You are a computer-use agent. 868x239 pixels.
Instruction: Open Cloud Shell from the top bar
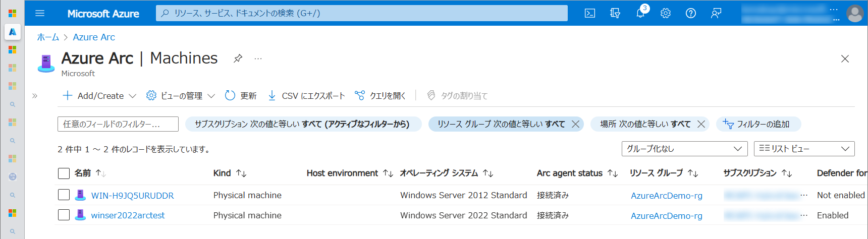point(590,14)
